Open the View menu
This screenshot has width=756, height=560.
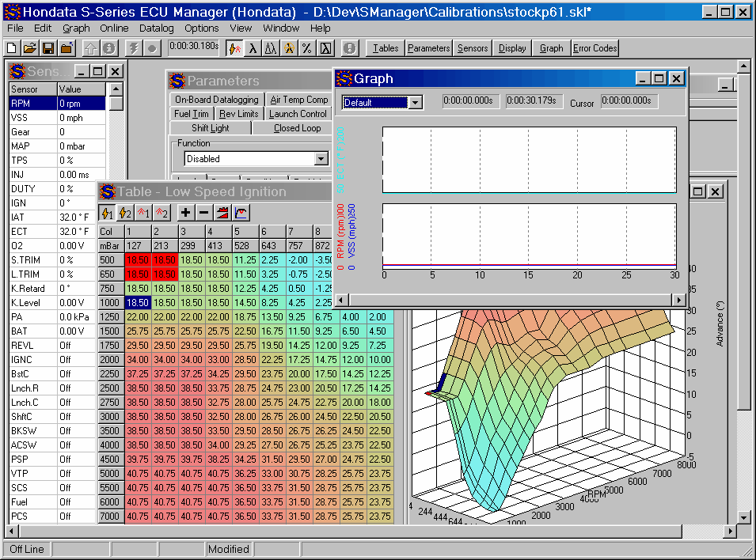(241, 28)
